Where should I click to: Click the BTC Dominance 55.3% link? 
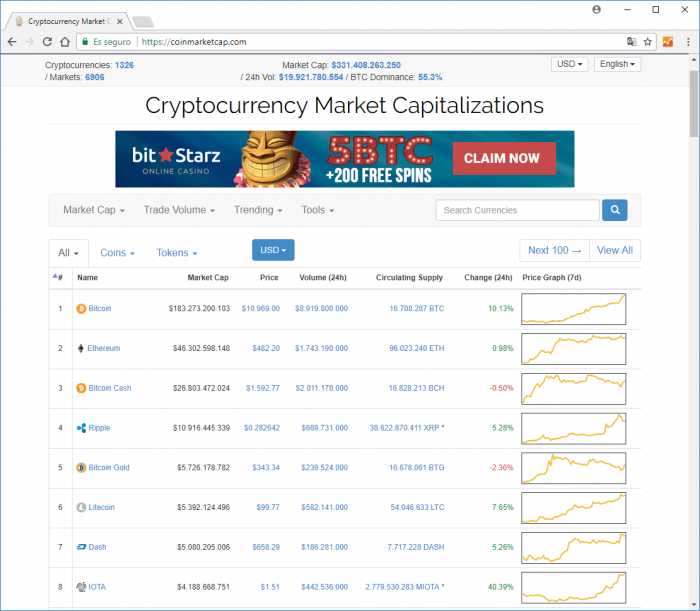(x=430, y=77)
